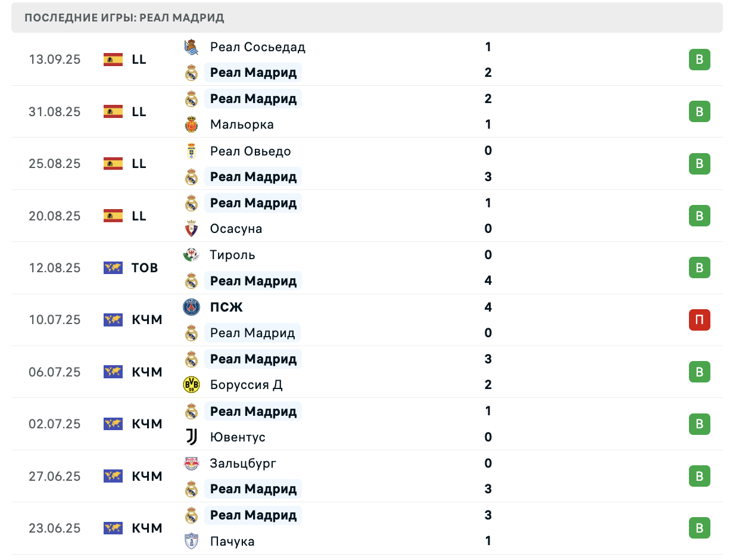Click the Real Oviedo club crest
The image size is (736, 560).
tap(191, 151)
